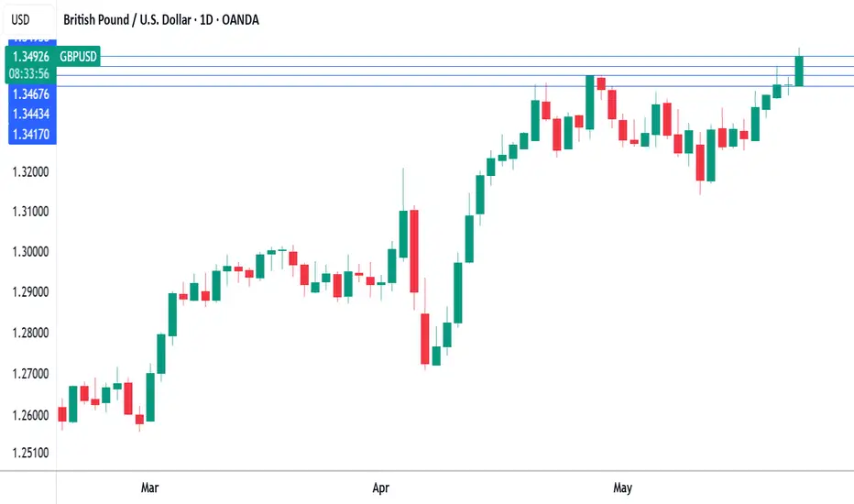
Task: Click the 08:33:56 bar countdown timer
Action: tap(29, 74)
